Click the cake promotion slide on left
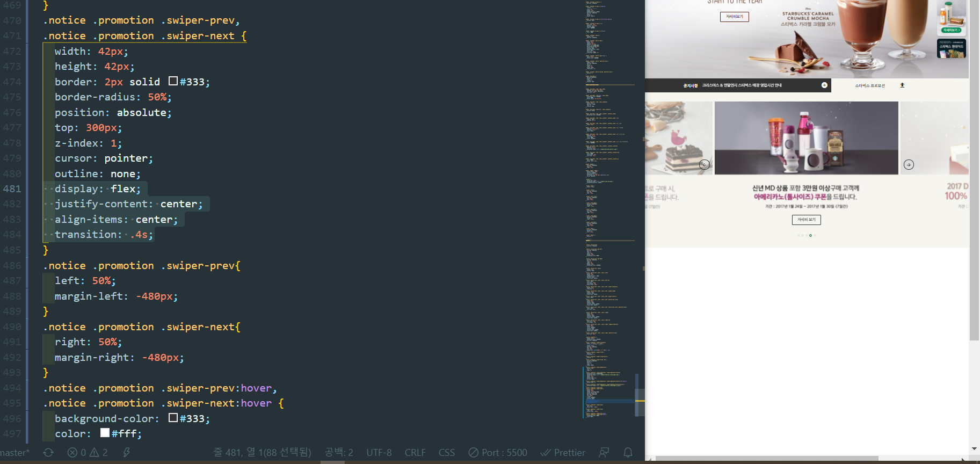 pos(679,138)
